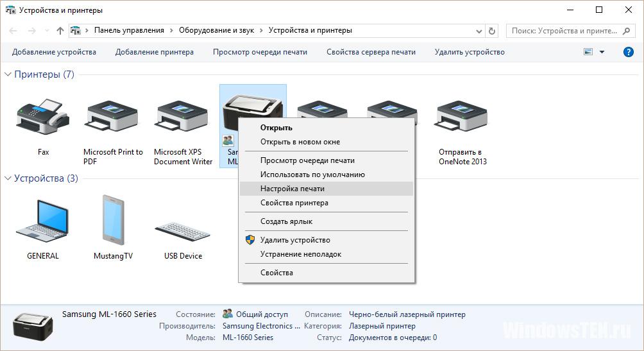Click Устройства и принтеры breadcrumb

pos(310,30)
